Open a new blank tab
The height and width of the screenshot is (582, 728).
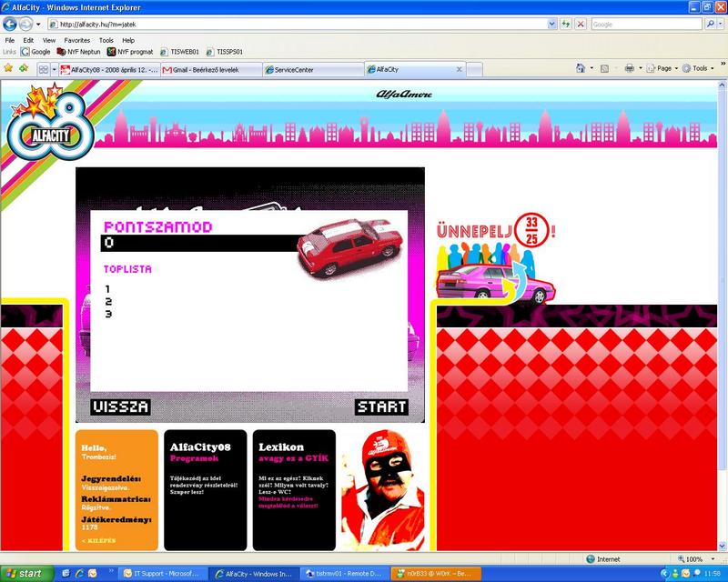(x=474, y=70)
